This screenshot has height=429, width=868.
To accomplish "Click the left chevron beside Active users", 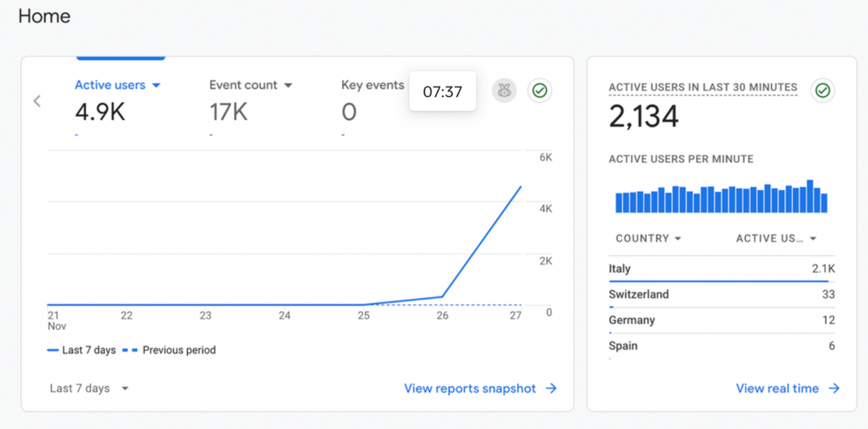I will [38, 101].
